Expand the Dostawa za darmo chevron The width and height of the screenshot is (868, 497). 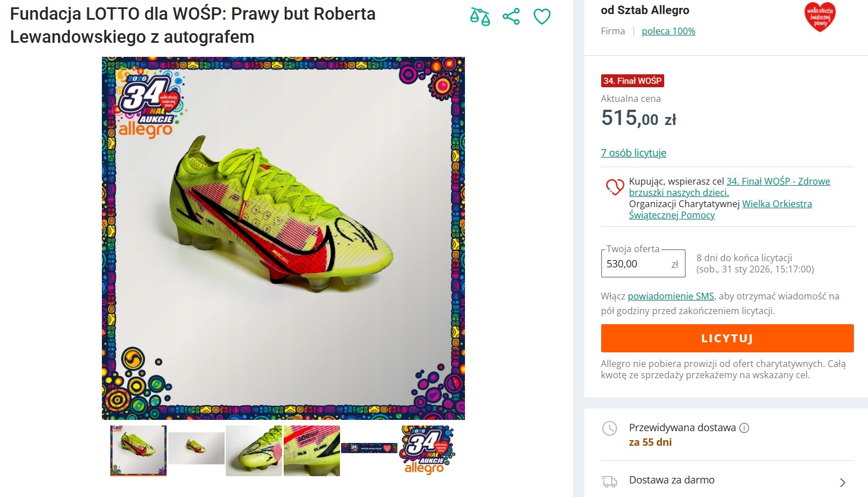[x=842, y=482]
